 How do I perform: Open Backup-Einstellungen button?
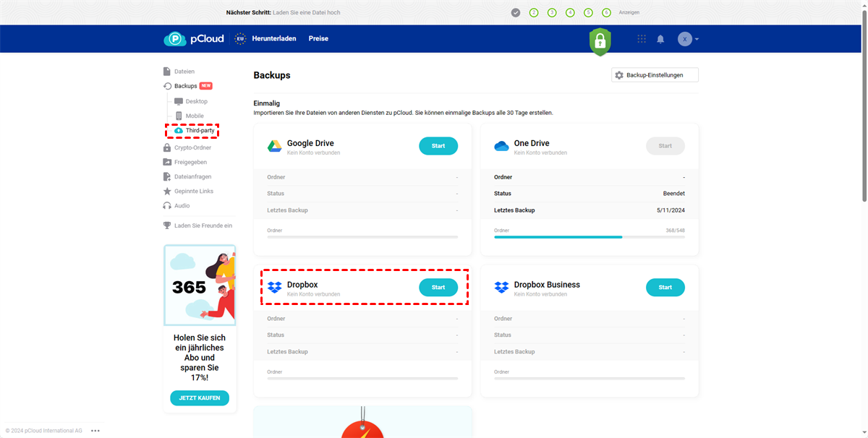(655, 75)
